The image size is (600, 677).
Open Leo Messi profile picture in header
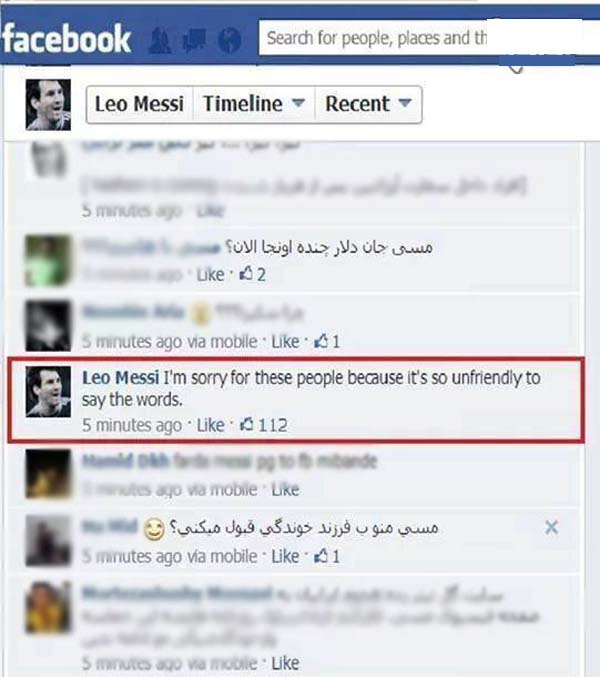[48, 104]
